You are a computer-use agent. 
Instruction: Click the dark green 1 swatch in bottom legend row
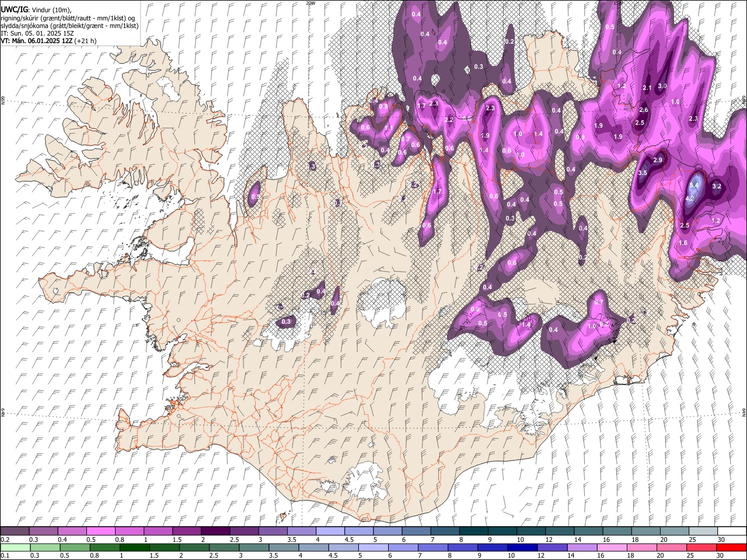click(x=135, y=547)
